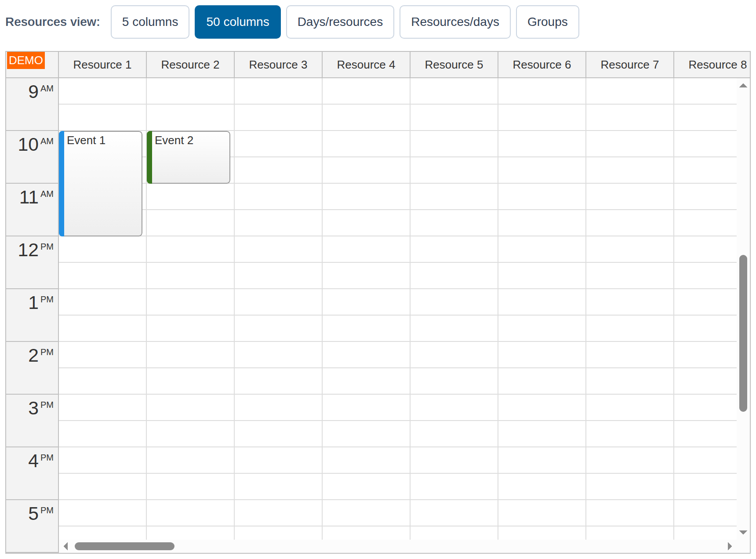Click the 4 PM time label
This screenshot has width=756, height=559.
[32, 473]
